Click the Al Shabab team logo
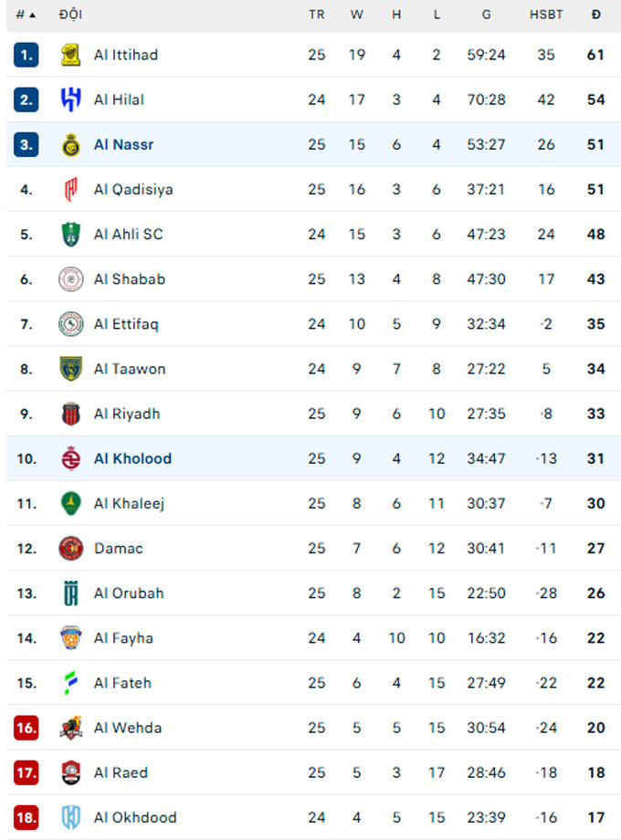Viewport: 621px width, 840px height. pos(70,278)
